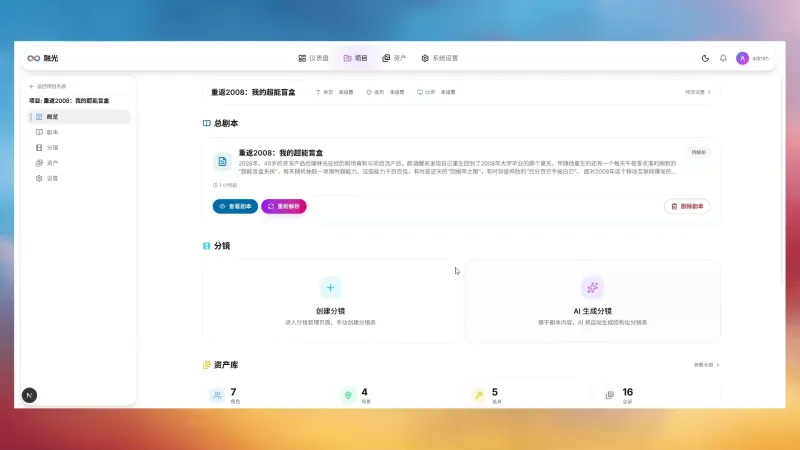Click the 资产库 section heading
The image size is (800, 450).
(226, 365)
